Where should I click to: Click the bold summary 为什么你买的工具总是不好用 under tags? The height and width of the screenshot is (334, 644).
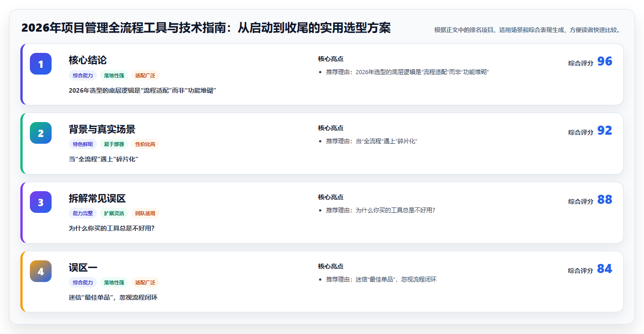click(x=112, y=228)
